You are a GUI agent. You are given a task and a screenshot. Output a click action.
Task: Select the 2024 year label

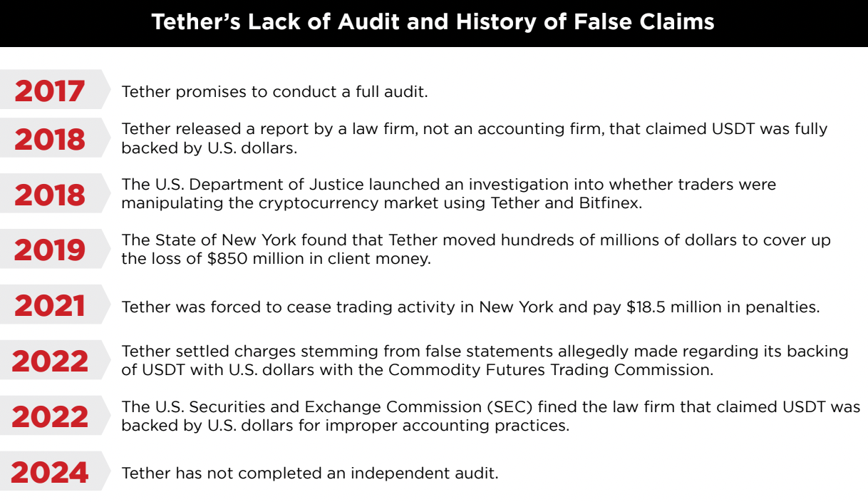click(x=50, y=473)
